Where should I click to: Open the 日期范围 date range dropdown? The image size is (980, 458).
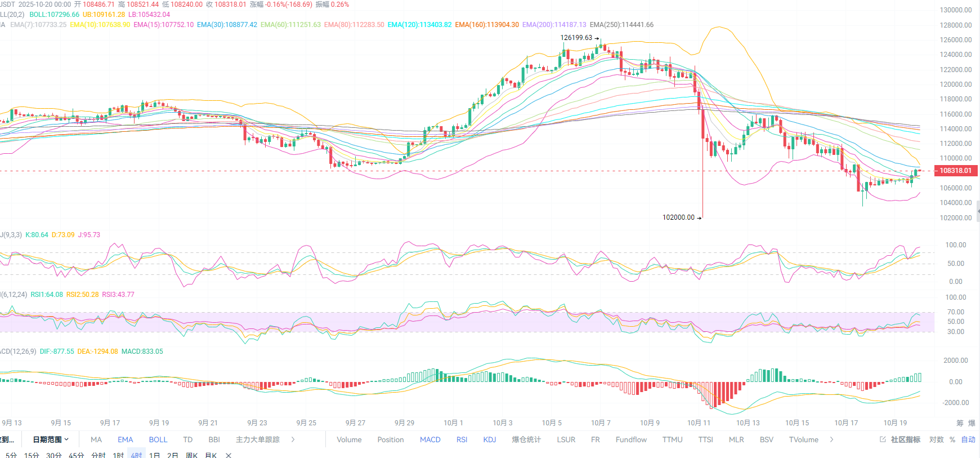click(x=51, y=439)
